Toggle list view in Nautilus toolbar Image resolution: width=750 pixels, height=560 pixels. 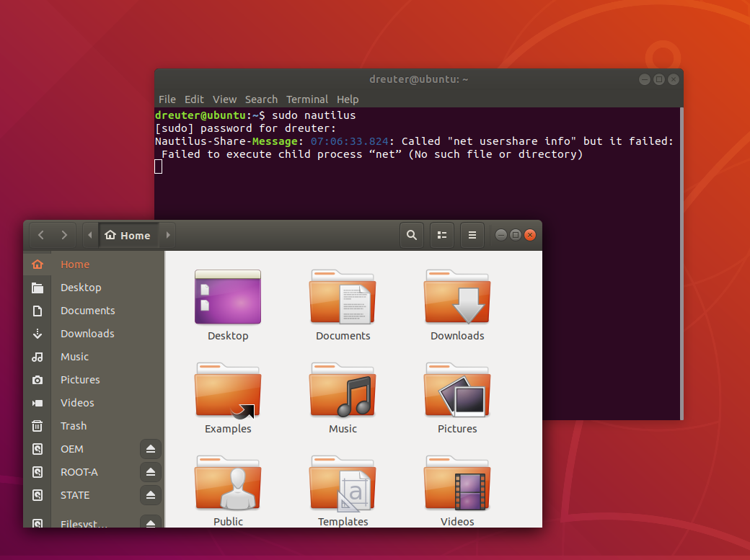[x=442, y=235]
